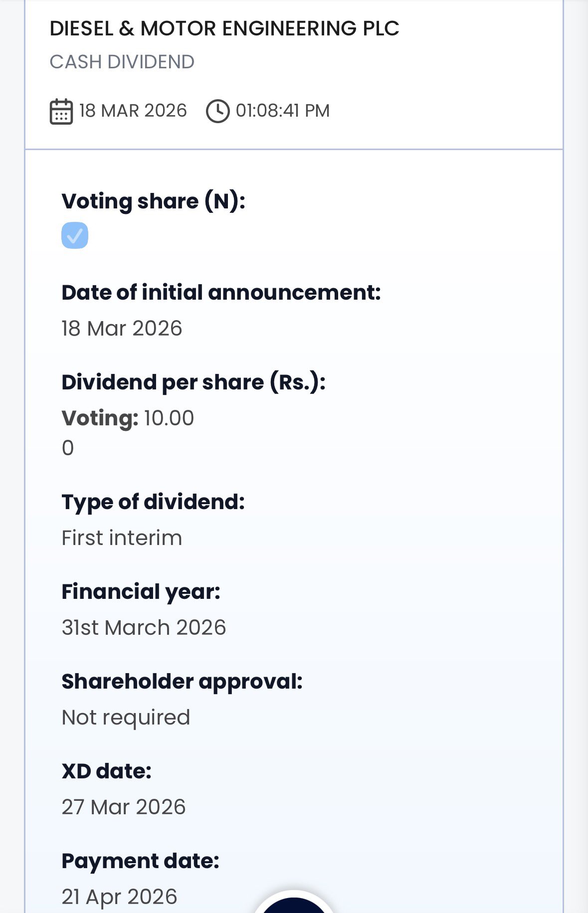The height and width of the screenshot is (913, 588).
Task: Select the Not required shareholder approval value
Action: point(126,718)
